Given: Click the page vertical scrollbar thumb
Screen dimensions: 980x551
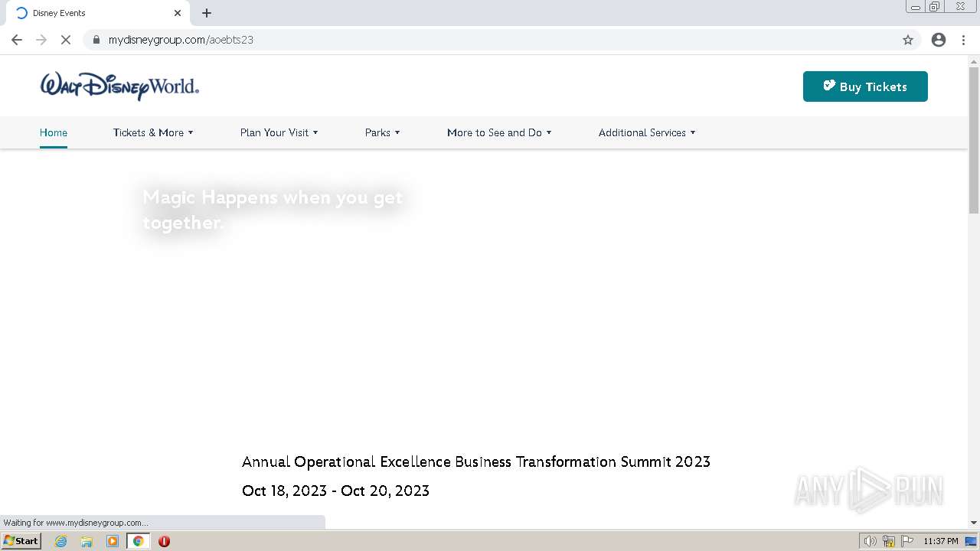Looking at the screenshot, I should [974, 140].
